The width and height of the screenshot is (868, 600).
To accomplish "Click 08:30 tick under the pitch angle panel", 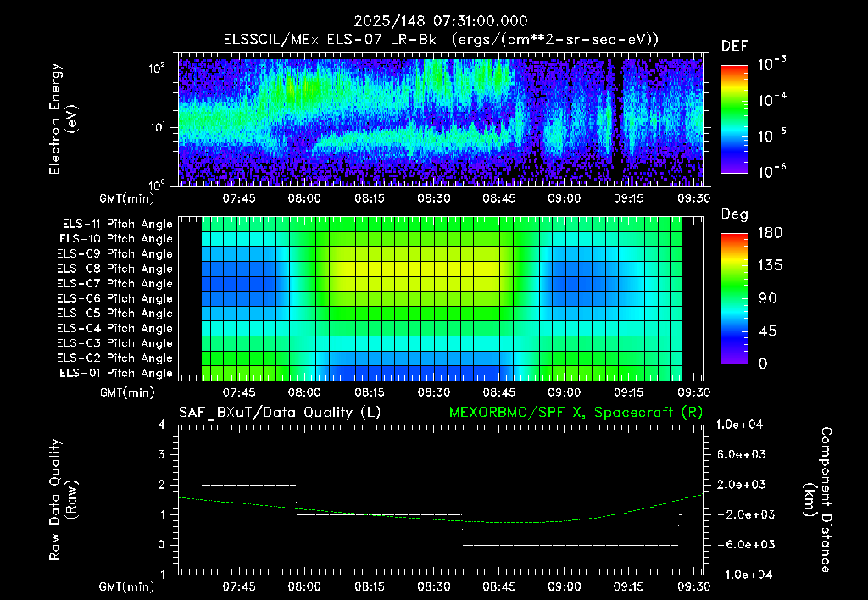I will (433, 392).
